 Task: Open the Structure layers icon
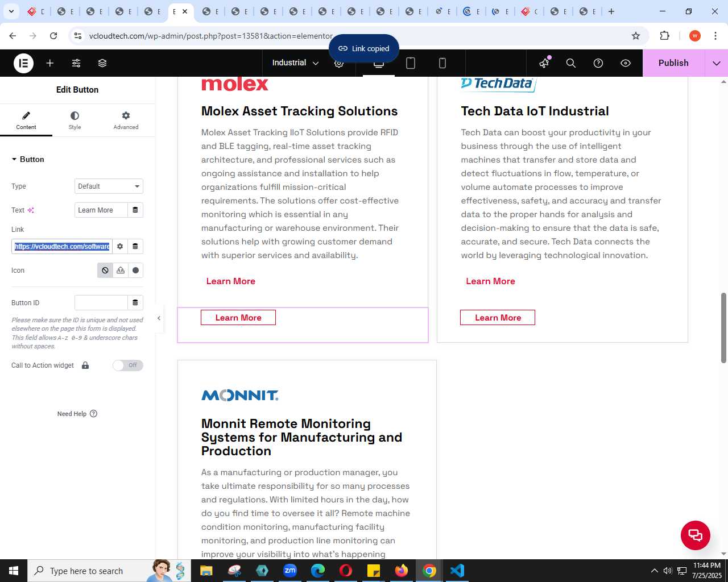click(x=102, y=63)
